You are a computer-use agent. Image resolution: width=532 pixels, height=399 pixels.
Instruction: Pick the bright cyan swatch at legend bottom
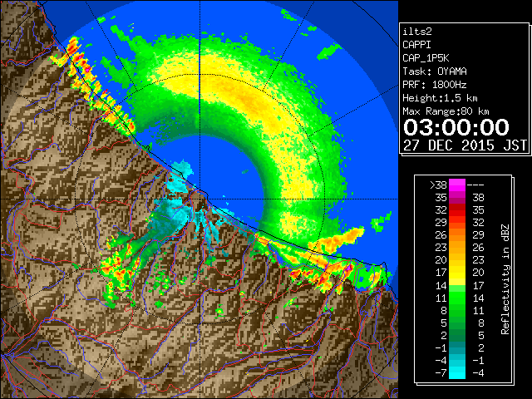pos(457,372)
